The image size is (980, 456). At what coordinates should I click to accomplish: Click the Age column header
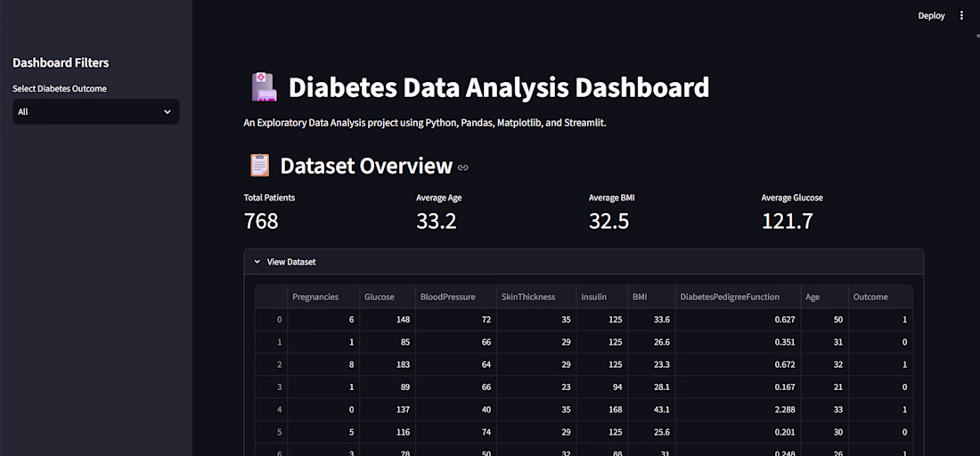[824, 297]
